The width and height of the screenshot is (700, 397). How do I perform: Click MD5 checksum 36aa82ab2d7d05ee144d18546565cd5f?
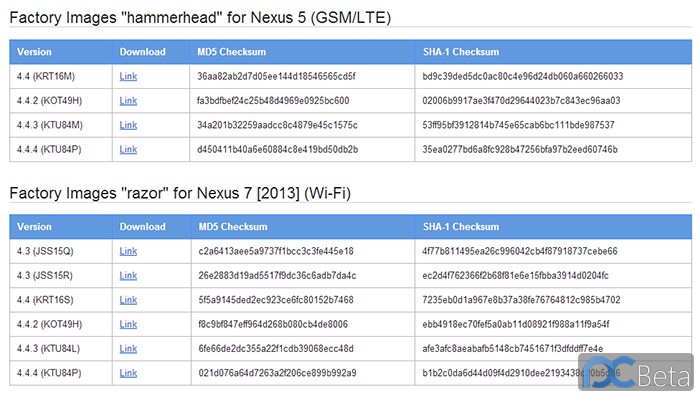coord(276,76)
